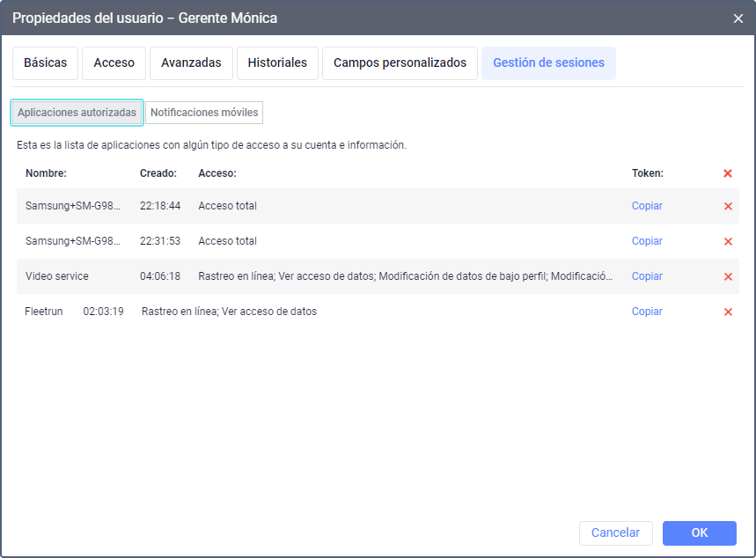
Task: Confirm with the OK button
Action: (x=699, y=532)
